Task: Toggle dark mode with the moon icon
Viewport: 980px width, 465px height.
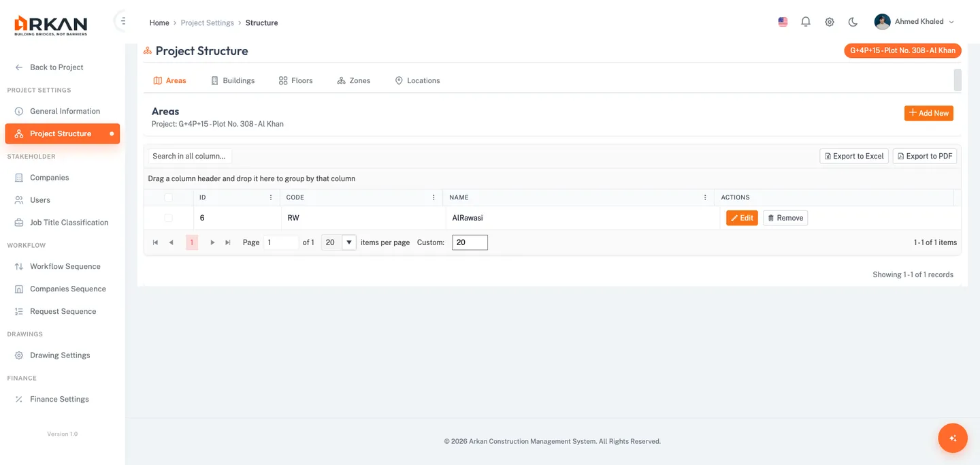Action: coord(853,21)
